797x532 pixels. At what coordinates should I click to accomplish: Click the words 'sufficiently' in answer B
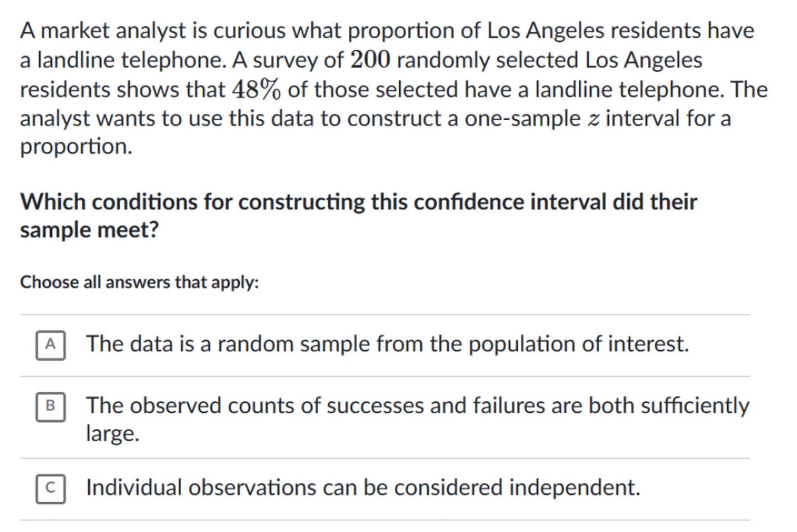pos(695,406)
